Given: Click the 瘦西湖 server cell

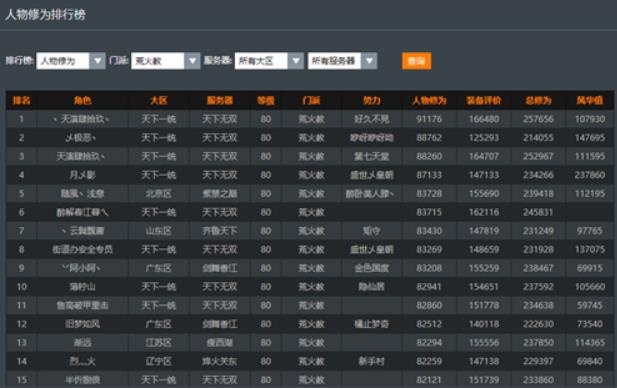Looking at the screenshot, I should [220, 343].
